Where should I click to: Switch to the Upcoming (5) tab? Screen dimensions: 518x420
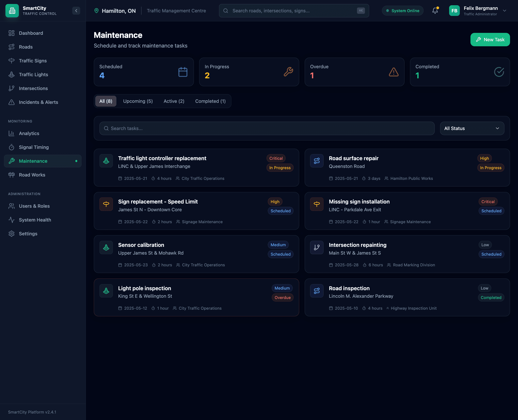[x=138, y=101]
